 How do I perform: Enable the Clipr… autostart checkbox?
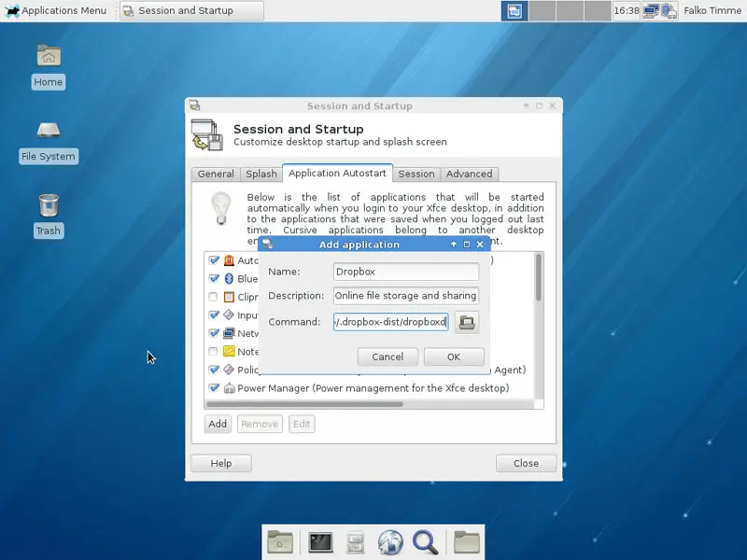click(214, 297)
